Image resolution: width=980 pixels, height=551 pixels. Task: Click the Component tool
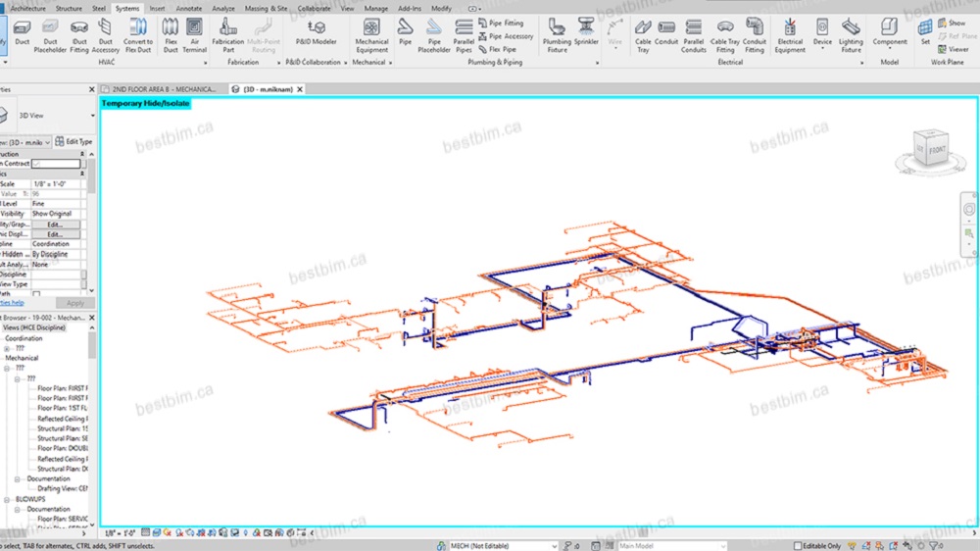pos(890,32)
